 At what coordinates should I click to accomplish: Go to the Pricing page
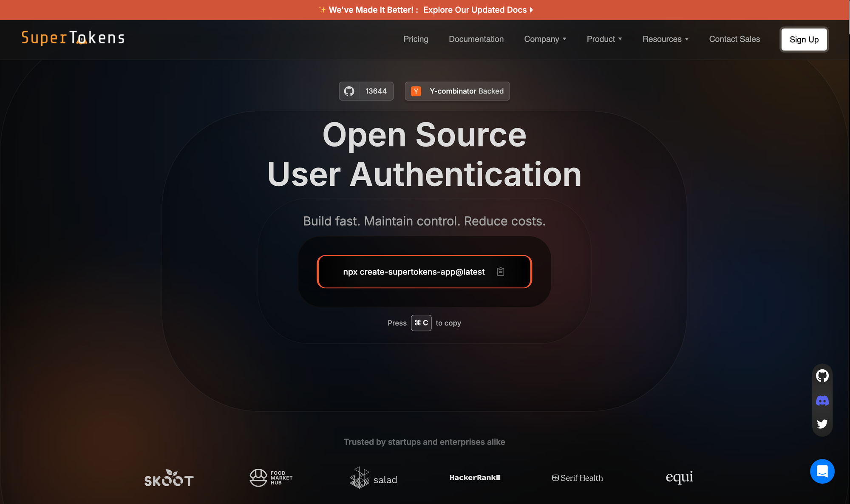(416, 39)
